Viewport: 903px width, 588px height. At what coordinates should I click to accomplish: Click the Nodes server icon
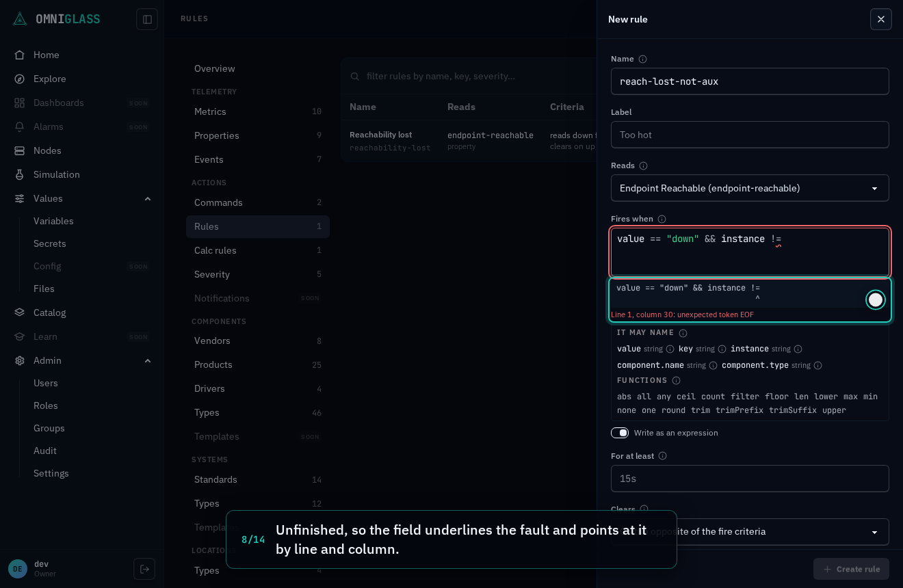click(20, 150)
